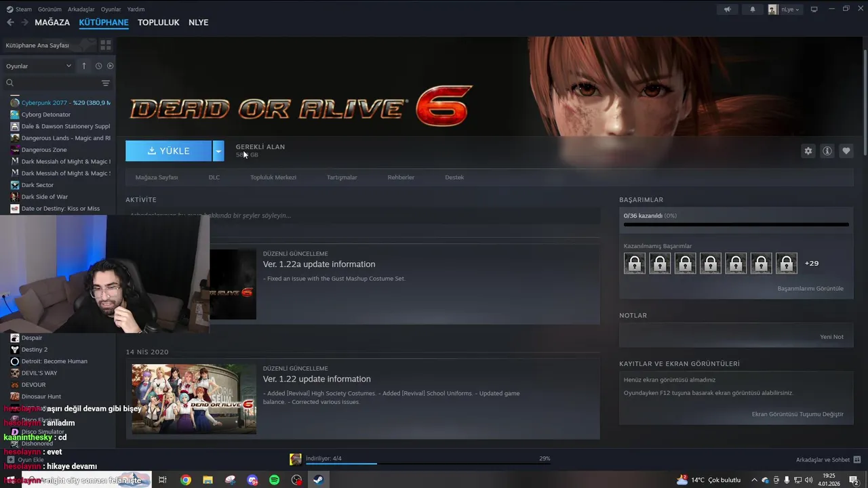Open File Explorer from the taskbar
868x488 pixels.
pos(208,480)
